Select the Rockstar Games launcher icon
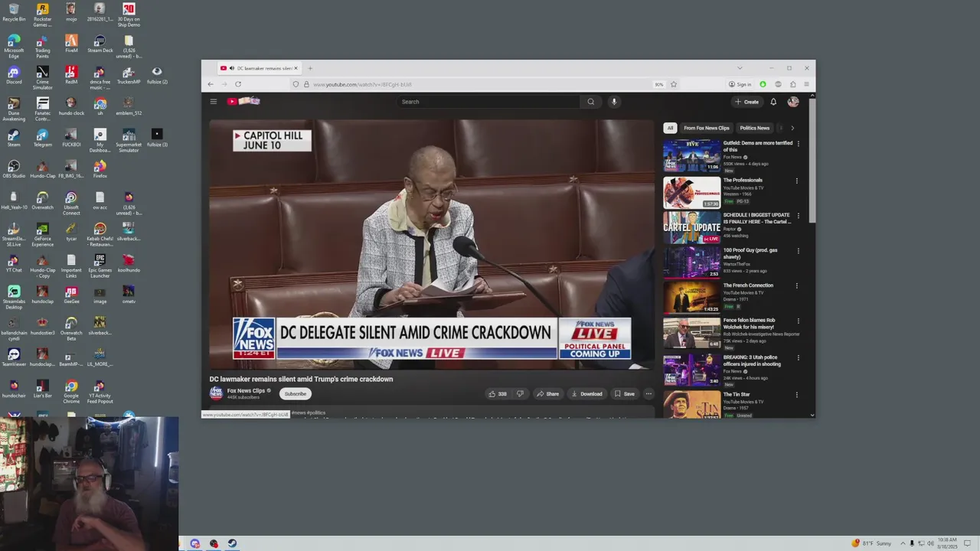The image size is (980, 551). [x=42, y=15]
